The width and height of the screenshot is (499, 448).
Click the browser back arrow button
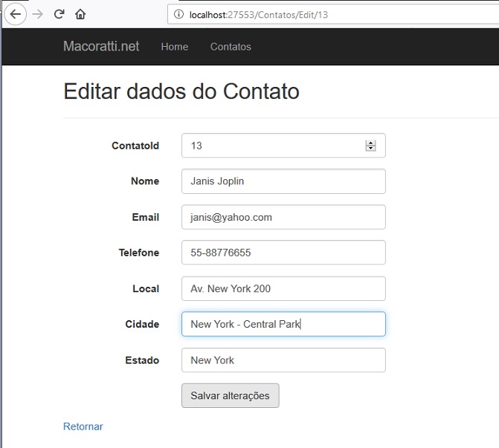click(15, 14)
